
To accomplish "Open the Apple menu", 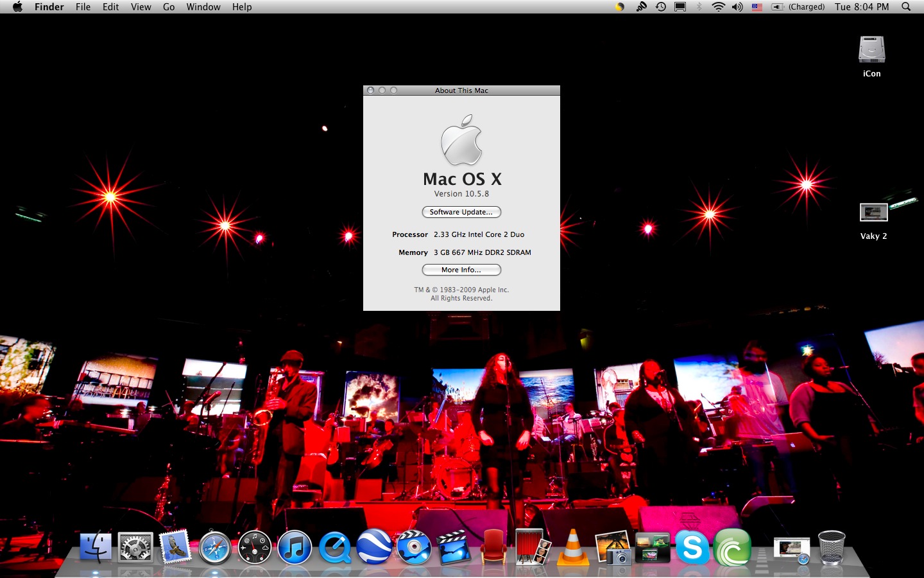I will 17,7.
